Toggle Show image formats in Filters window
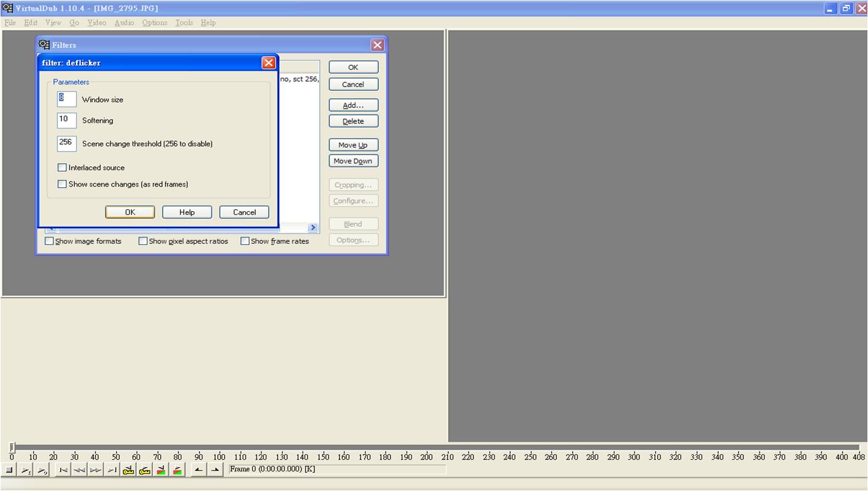The image size is (868, 491). coord(49,241)
